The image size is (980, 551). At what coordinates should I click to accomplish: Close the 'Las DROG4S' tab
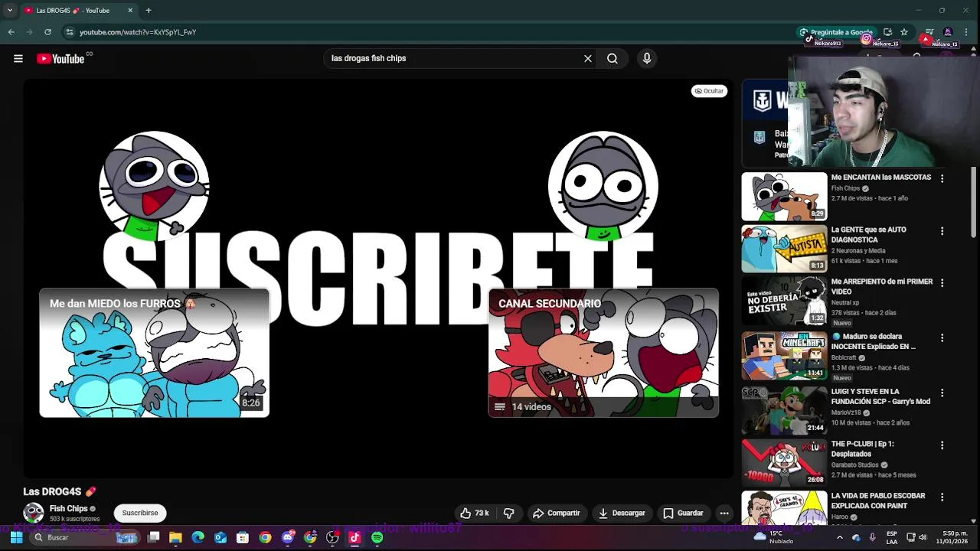pyautogui.click(x=130, y=11)
